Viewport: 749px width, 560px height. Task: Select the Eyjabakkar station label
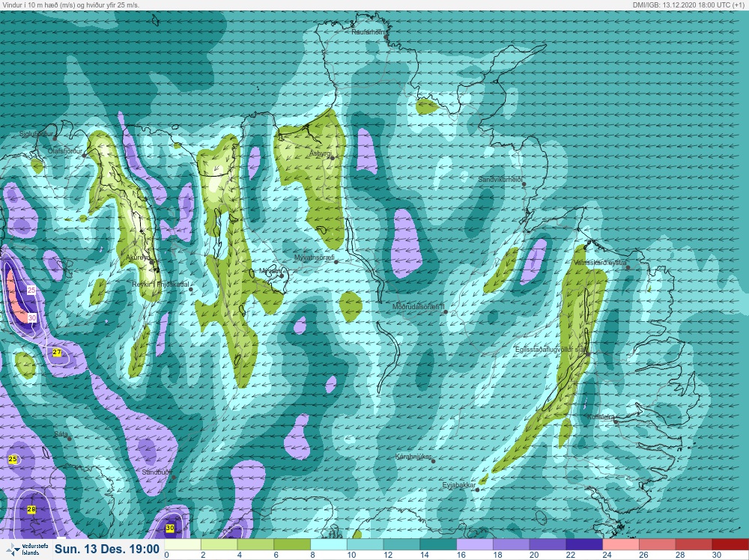click(x=459, y=486)
